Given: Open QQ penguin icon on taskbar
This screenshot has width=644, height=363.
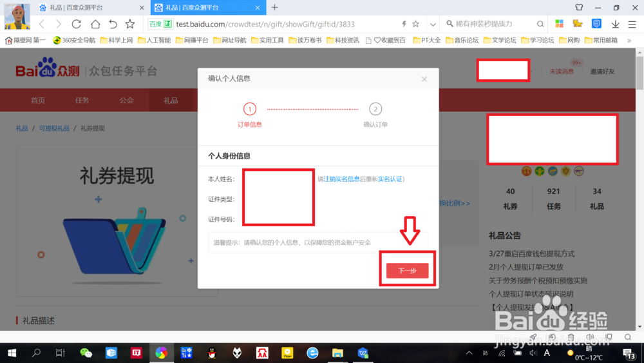Looking at the screenshot, I should point(212,353).
